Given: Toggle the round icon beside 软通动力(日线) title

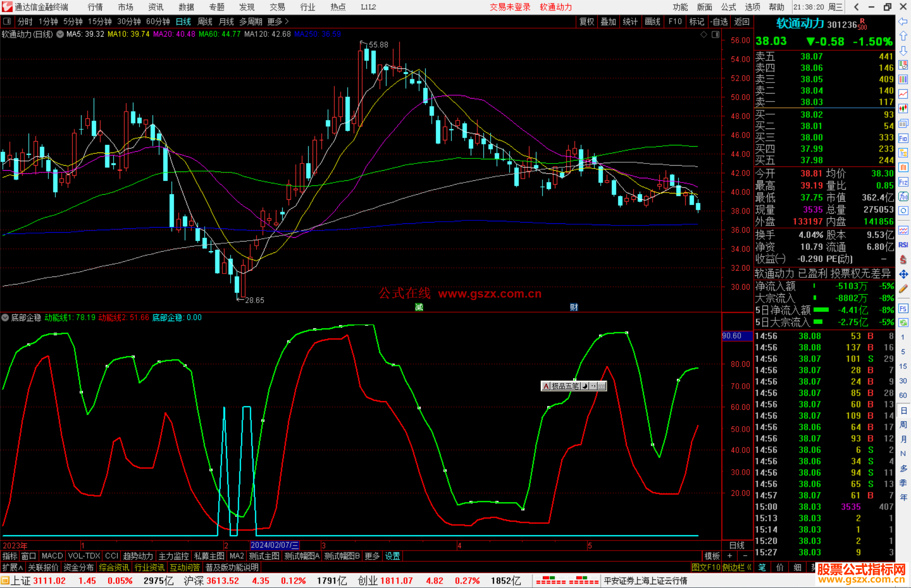Looking at the screenshot, I should [60, 34].
